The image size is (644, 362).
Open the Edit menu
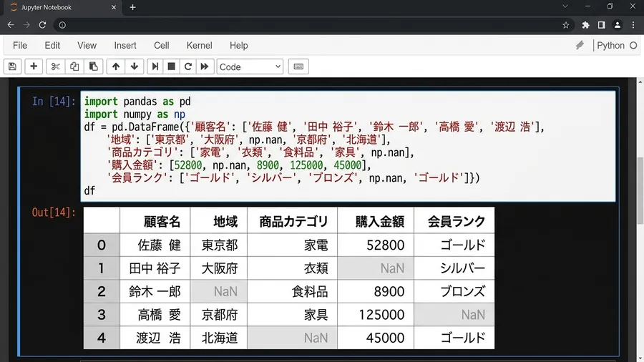pyautogui.click(x=52, y=45)
